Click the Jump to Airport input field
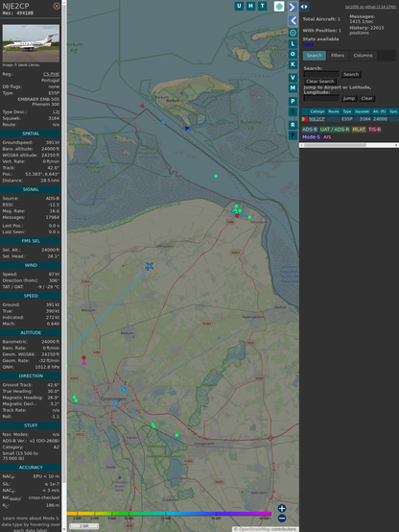Image resolution: width=399 pixels, height=532 pixels. [x=321, y=98]
